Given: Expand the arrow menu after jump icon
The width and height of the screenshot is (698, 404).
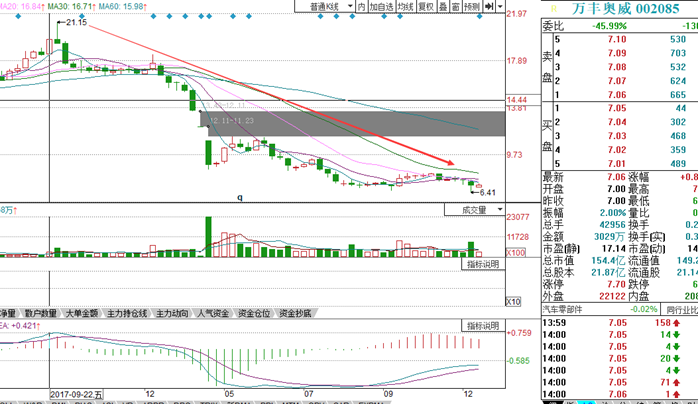Looking at the screenshot, I should 500,6.
